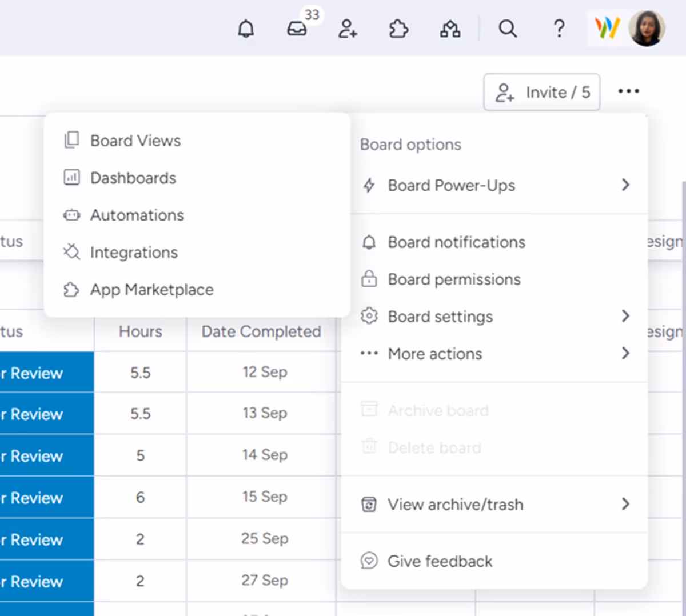Click the Invite / 5 button

542,92
